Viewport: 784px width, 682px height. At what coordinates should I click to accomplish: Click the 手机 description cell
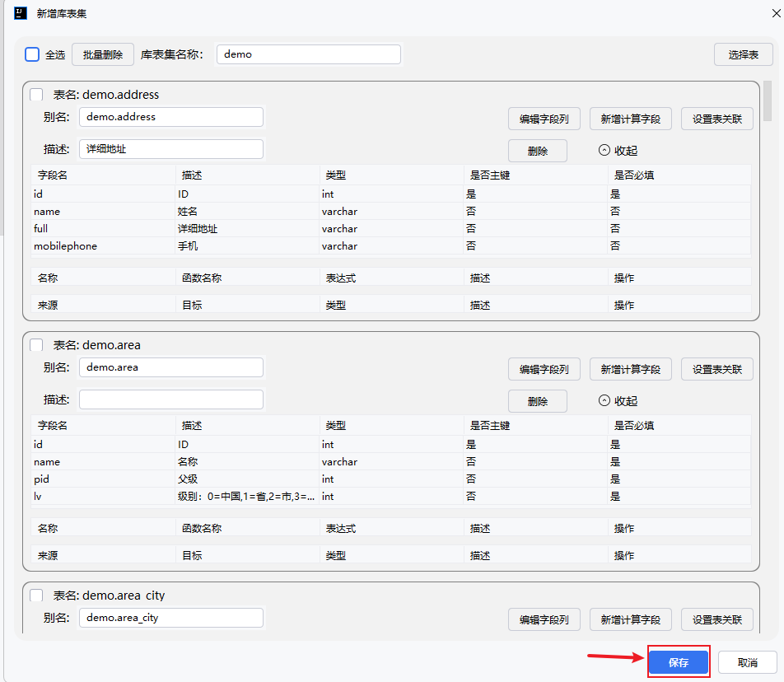click(x=247, y=246)
